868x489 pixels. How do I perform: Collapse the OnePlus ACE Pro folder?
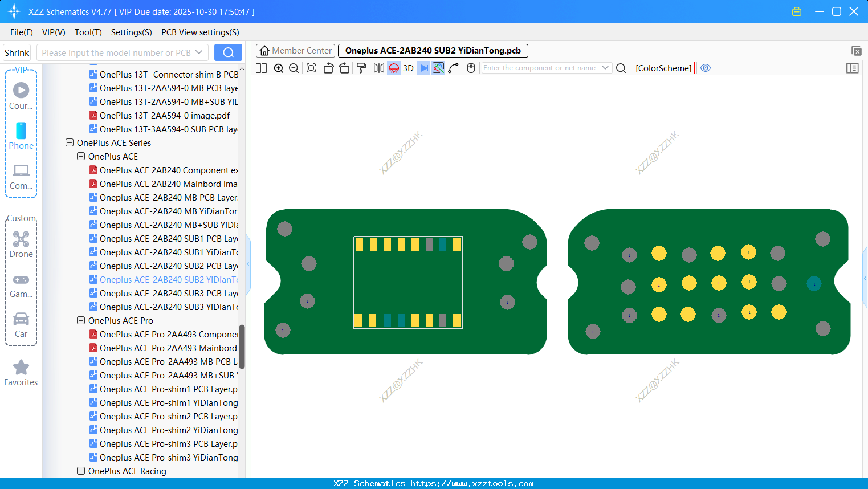pos(81,320)
